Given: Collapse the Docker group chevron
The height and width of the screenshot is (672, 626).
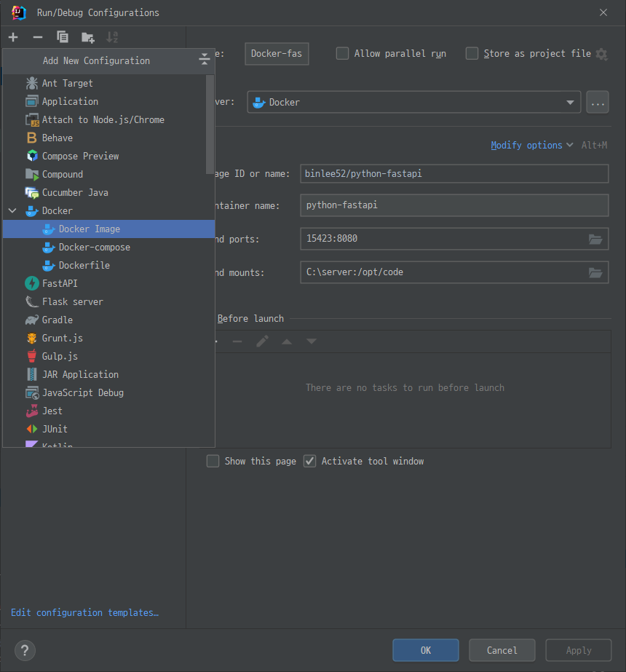Looking at the screenshot, I should [12, 211].
